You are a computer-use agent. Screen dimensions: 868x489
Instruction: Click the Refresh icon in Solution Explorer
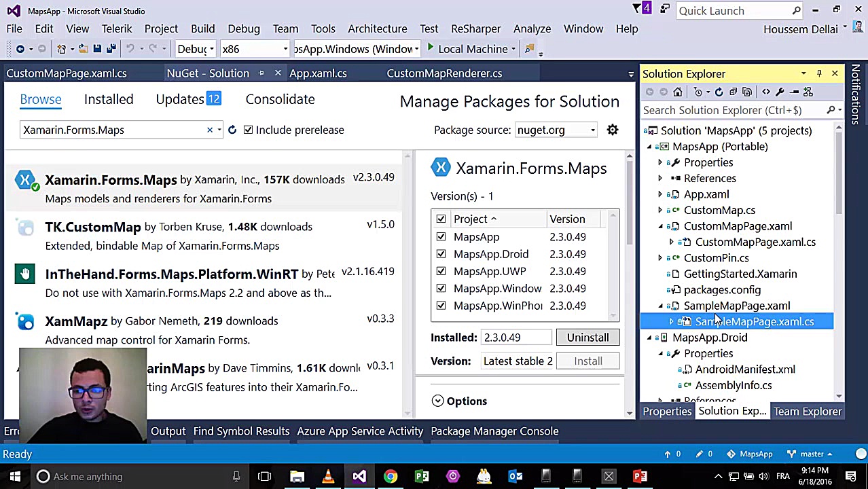pyautogui.click(x=719, y=92)
